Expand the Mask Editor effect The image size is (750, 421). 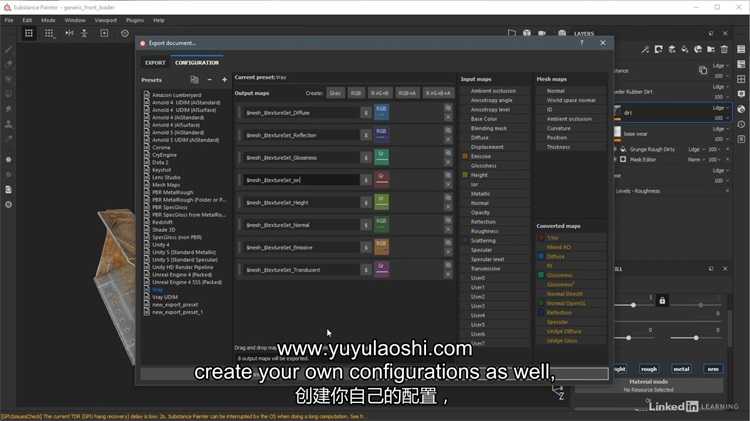click(616, 160)
